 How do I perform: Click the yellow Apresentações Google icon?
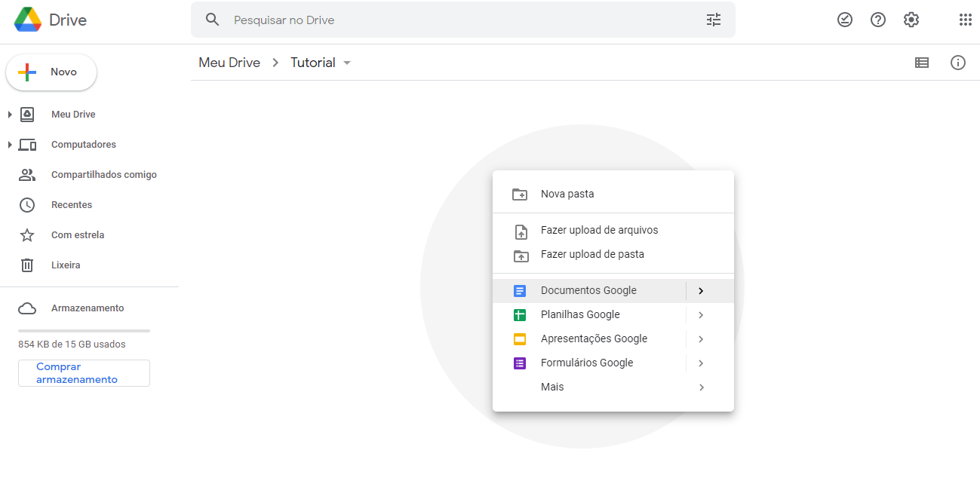click(520, 338)
